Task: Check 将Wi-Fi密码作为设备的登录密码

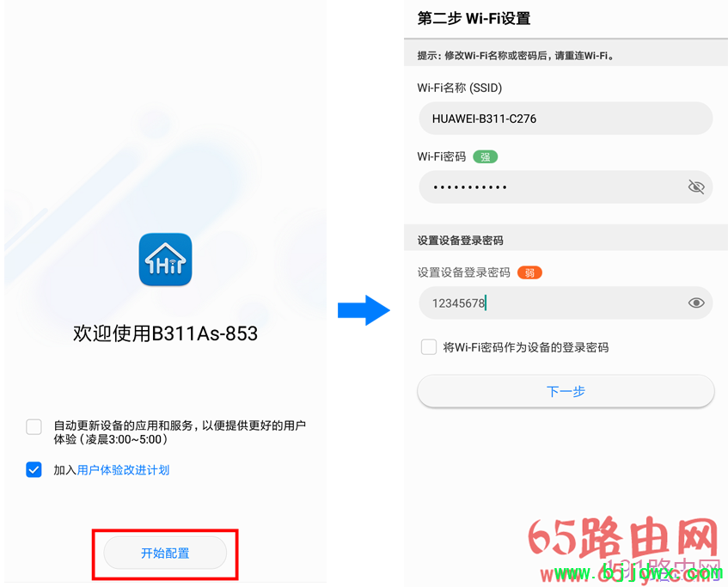Action: tap(428, 346)
